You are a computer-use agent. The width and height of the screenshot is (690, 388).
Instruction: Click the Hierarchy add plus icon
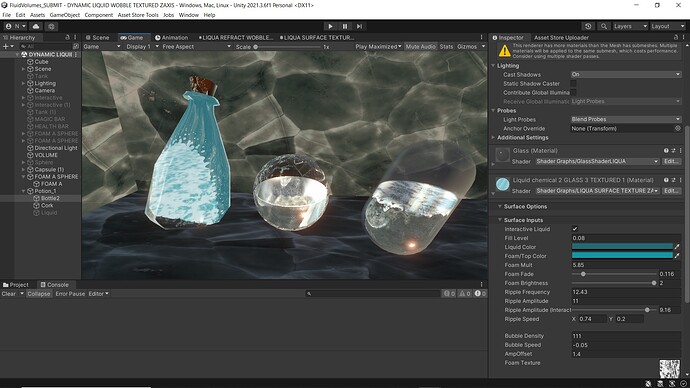click(5, 46)
